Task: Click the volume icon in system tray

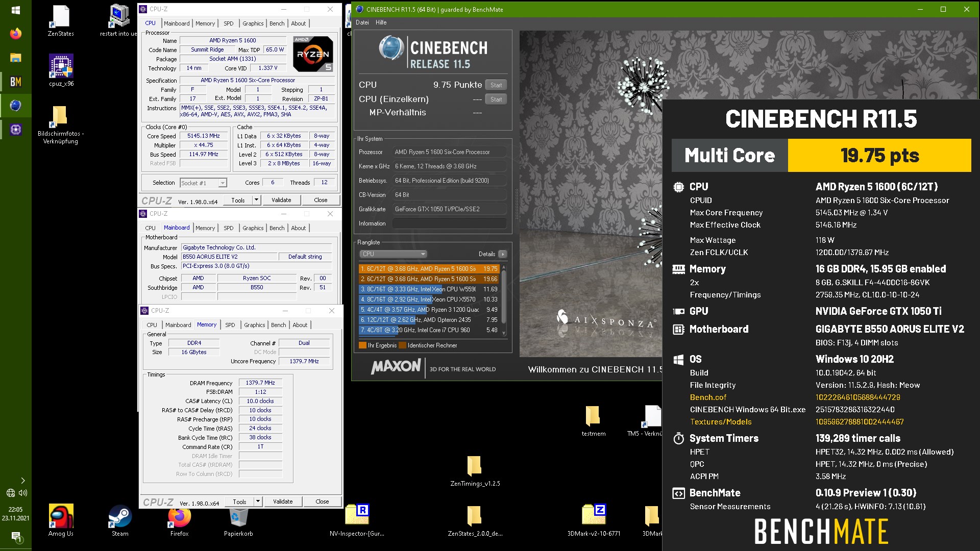Action: coord(23,493)
